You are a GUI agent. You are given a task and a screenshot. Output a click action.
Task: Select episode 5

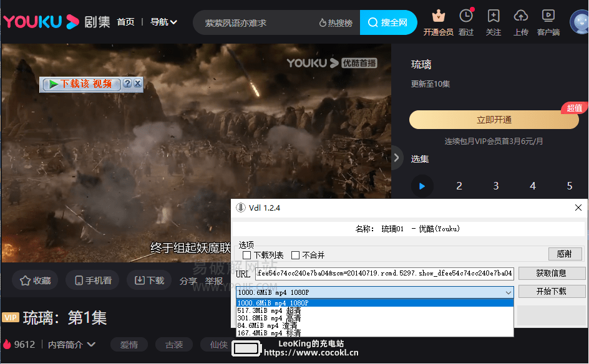click(x=570, y=186)
